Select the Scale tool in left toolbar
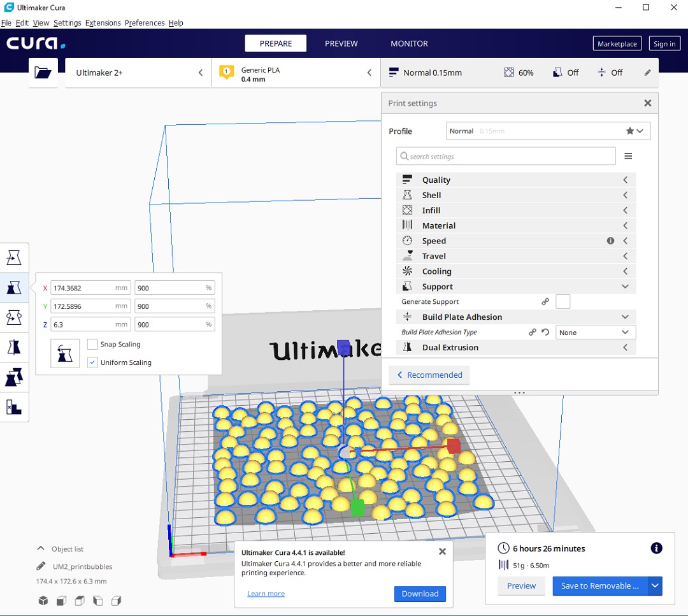Viewport: 688px width, 616px height. pos(14,288)
